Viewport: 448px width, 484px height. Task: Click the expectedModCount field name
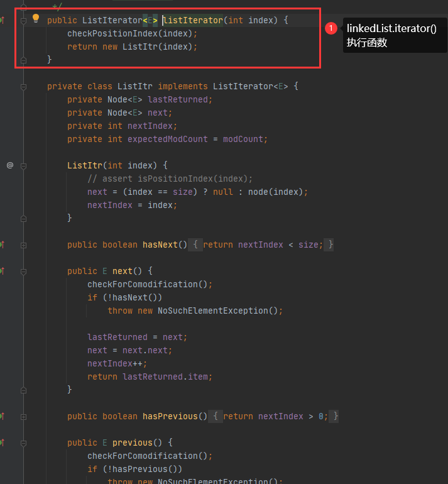tap(168, 139)
